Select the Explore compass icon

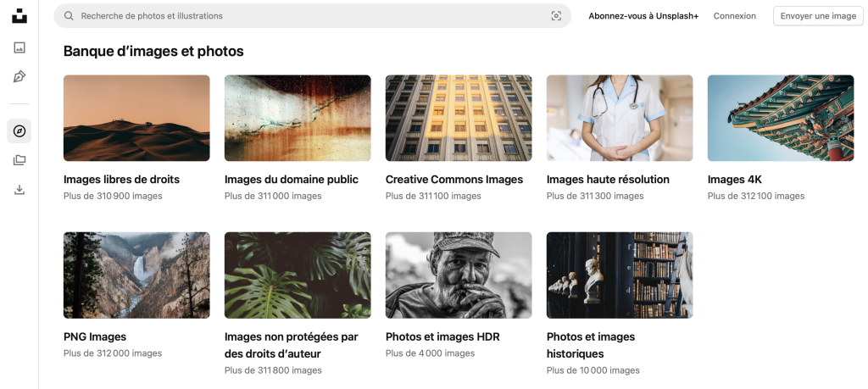[x=19, y=131]
